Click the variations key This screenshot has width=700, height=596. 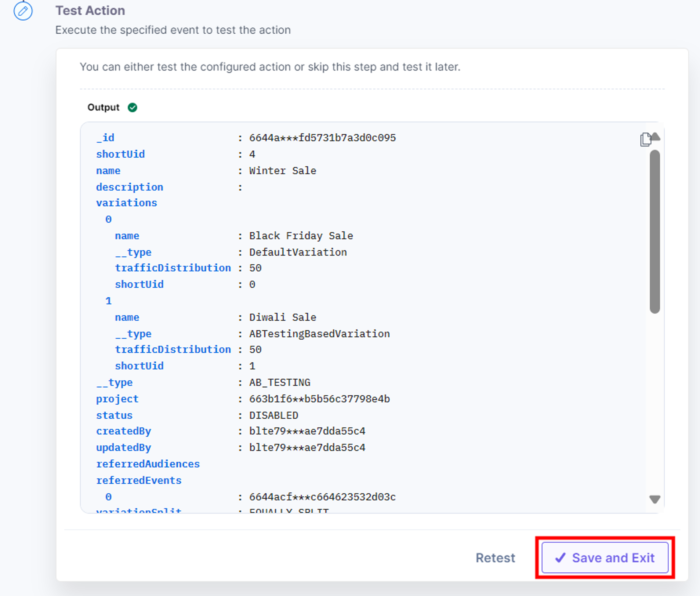[x=127, y=203]
